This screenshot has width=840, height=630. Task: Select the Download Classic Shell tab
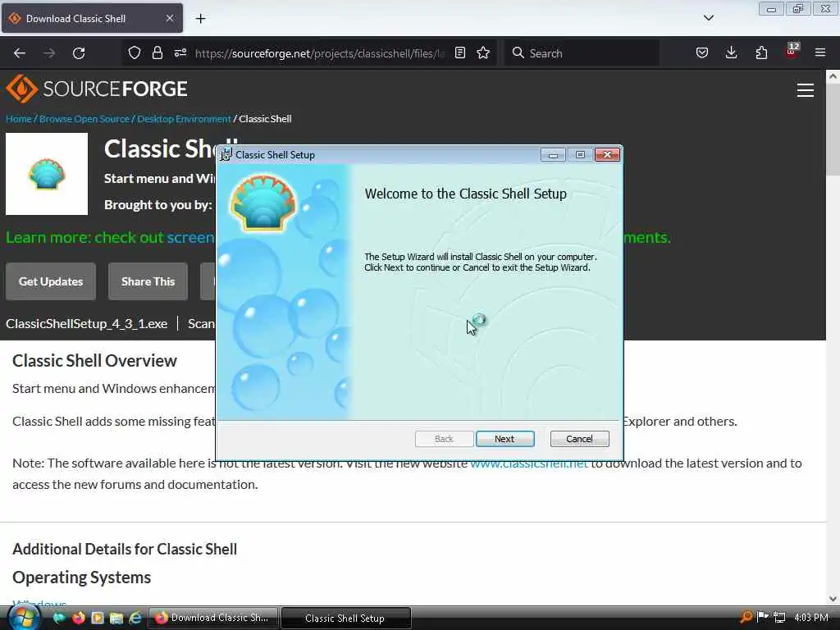tap(92, 18)
